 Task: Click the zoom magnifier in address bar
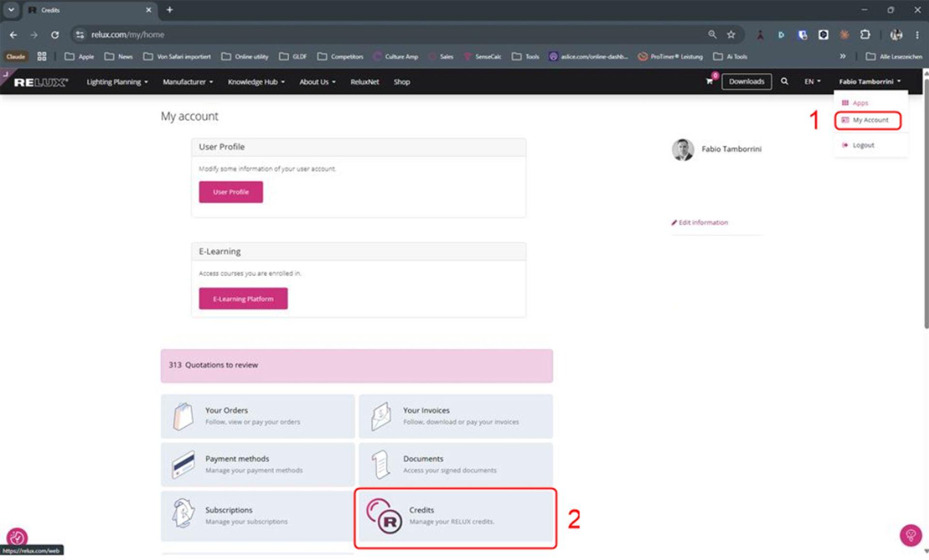pos(712,35)
